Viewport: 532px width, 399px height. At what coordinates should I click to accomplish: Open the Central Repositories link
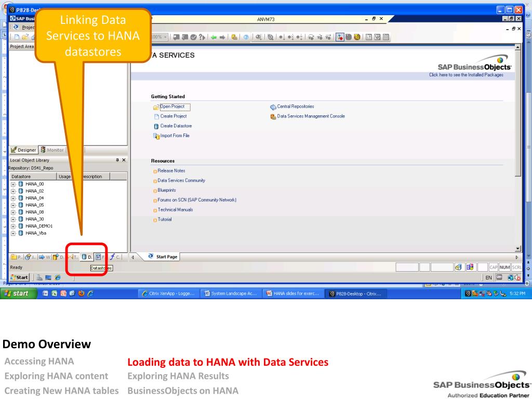(296, 107)
